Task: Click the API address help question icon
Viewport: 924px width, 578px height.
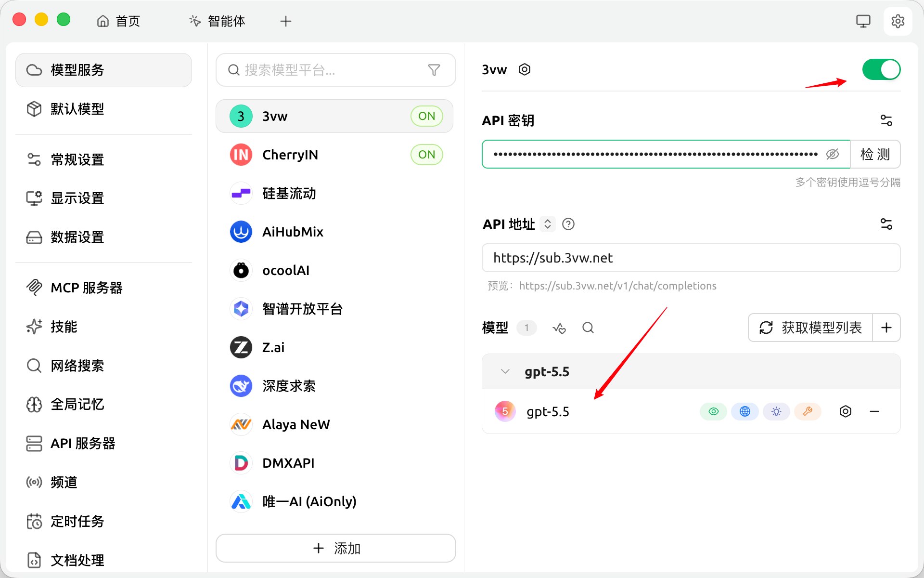Action: pos(568,224)
